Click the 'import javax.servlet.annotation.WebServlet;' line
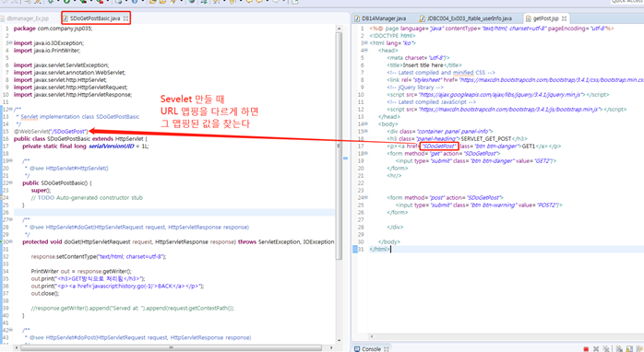Image resolution: width=644 pixels, height=352 pixels. pyautogui.click(x=69, y=73)
